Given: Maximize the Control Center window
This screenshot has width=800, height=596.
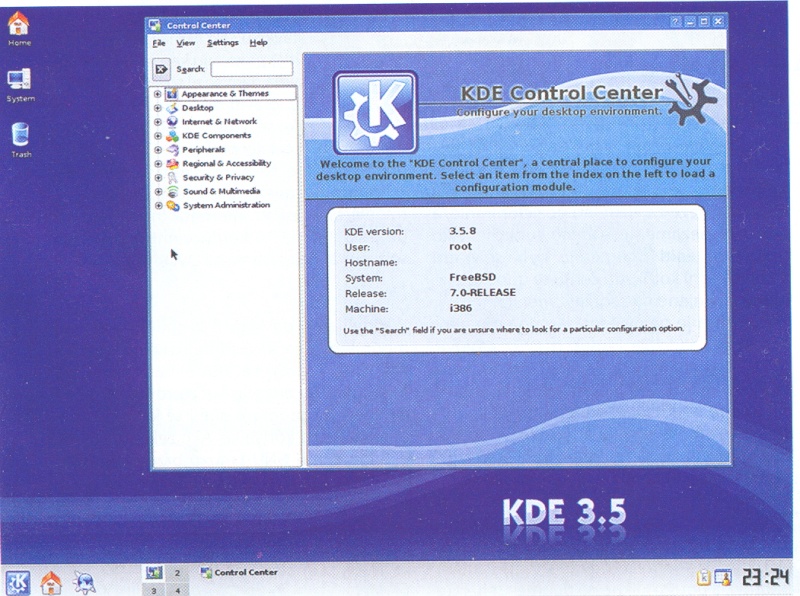Looking at the screenshot, I should [704, 21].
